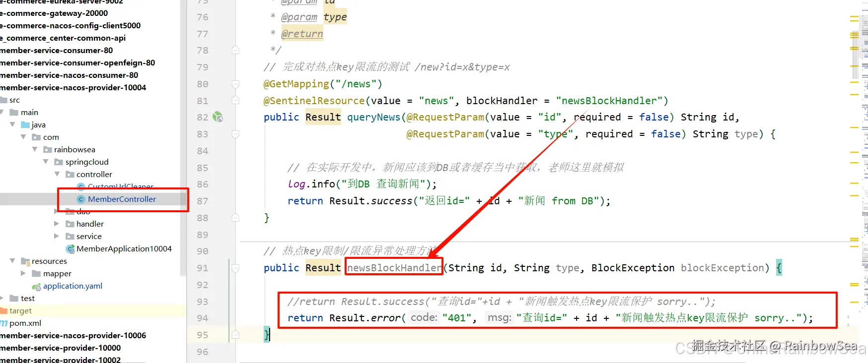Click line number 94 in gutter
The height and width of the screenshot is (363, 868).
203,318
